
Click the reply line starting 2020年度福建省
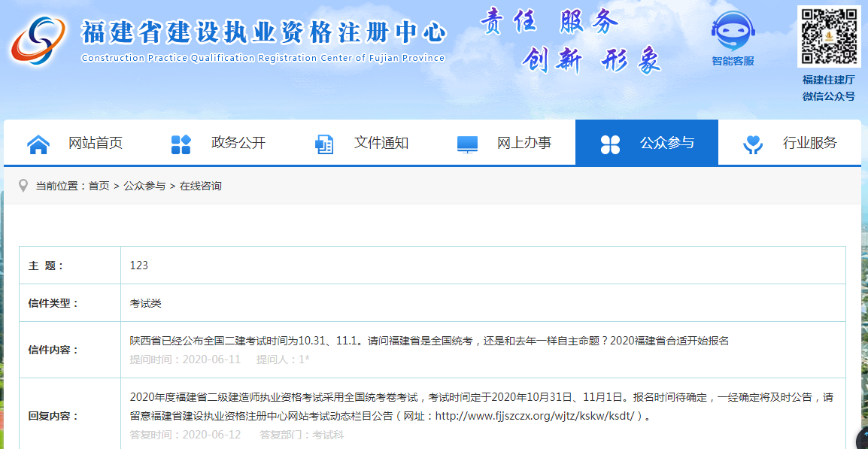481,397
